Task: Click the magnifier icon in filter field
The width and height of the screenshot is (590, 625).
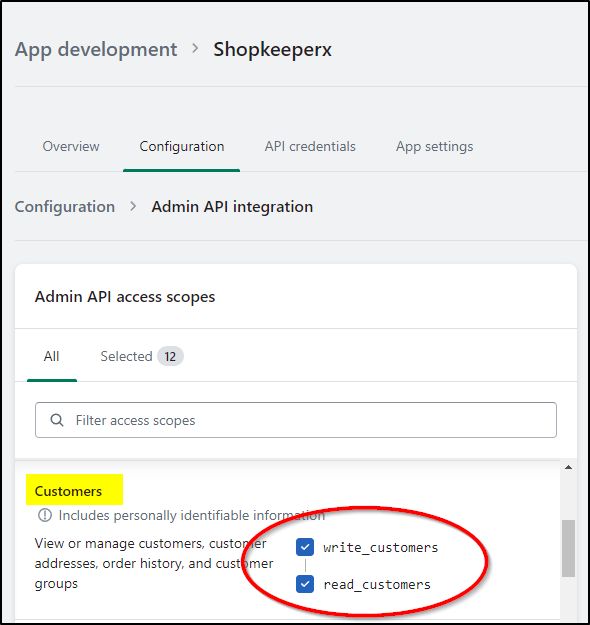Action: (57, 420)
